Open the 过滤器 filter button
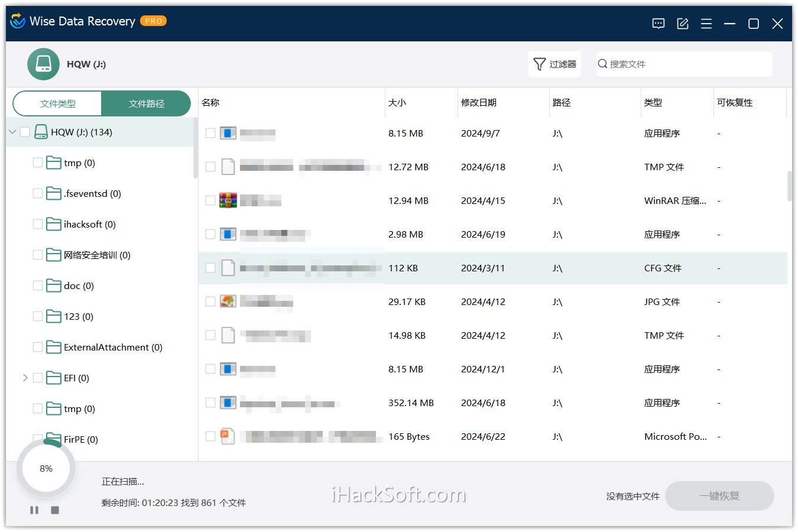Viewport: 798px width, 532px height. click(554, 64)
